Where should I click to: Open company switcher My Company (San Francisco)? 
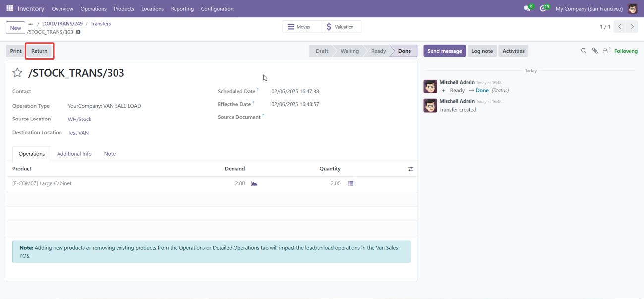(589, 9)
